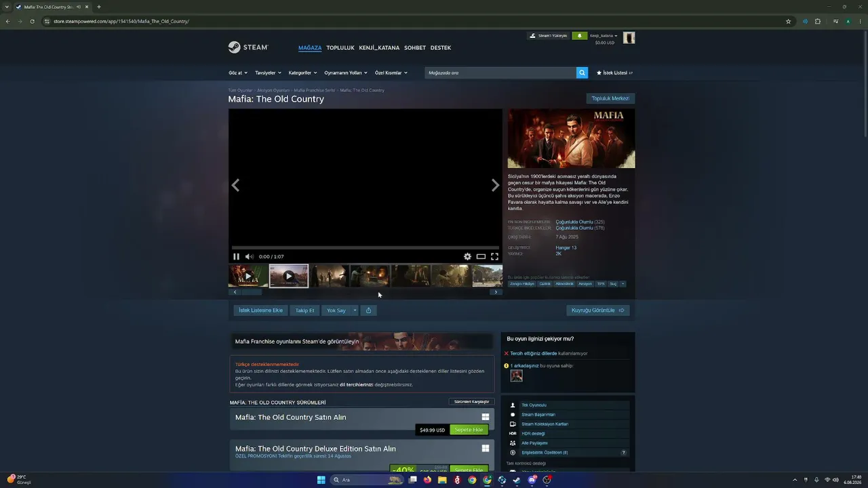Open the arrow dropdown beside Yok Say
This screenshot has height=488, width=868.
[355, 310]
